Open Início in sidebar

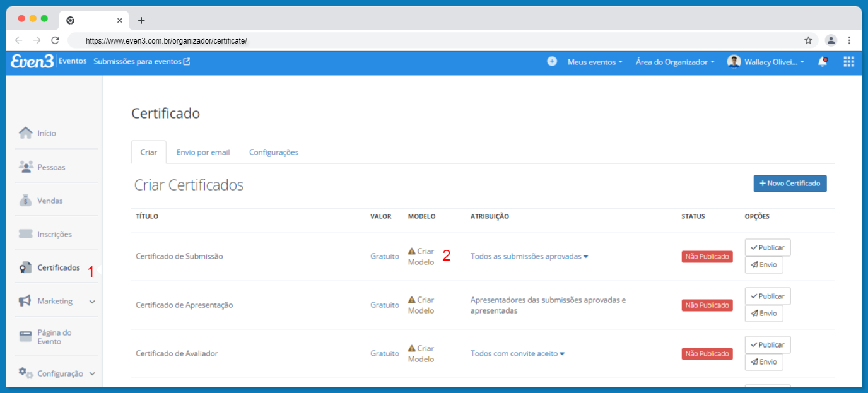(x=47, y=133)
